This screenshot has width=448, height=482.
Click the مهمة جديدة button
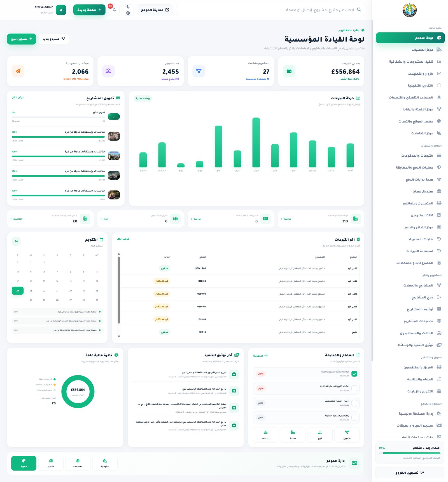point(89,10)
